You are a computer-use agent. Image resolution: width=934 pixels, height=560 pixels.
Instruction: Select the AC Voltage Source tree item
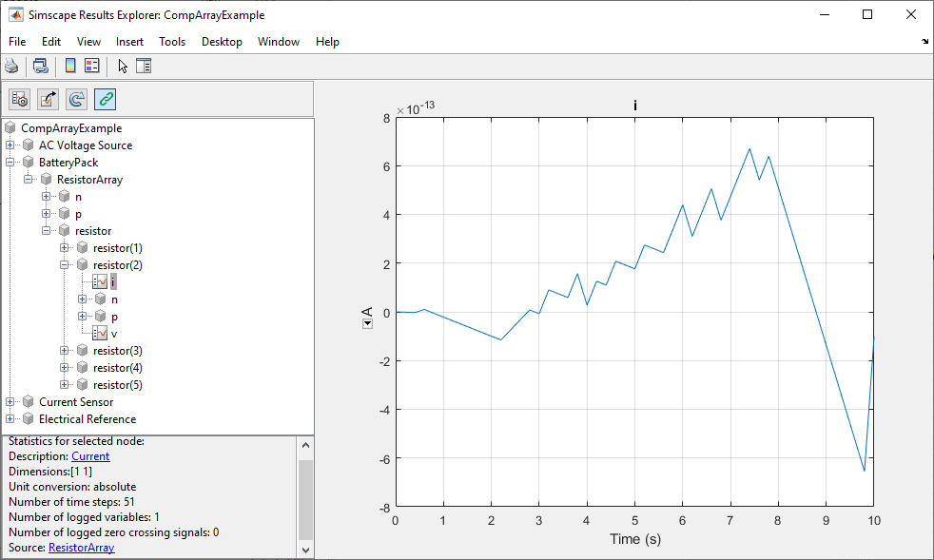pyautogui.click(x=86, y=145)
